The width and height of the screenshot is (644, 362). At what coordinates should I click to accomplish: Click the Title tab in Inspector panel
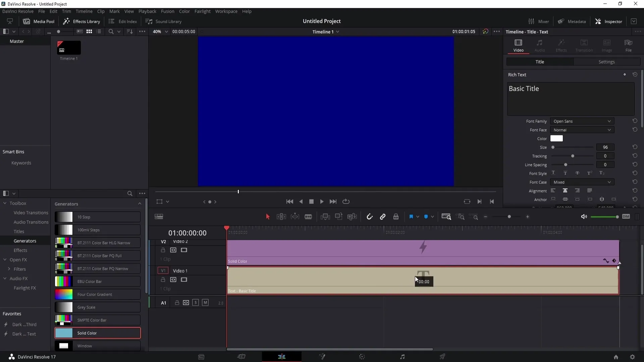(540, 62)
